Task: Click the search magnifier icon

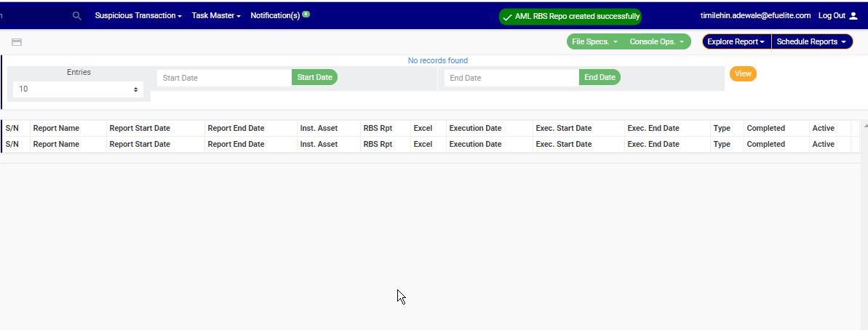Action: [77, 16]
